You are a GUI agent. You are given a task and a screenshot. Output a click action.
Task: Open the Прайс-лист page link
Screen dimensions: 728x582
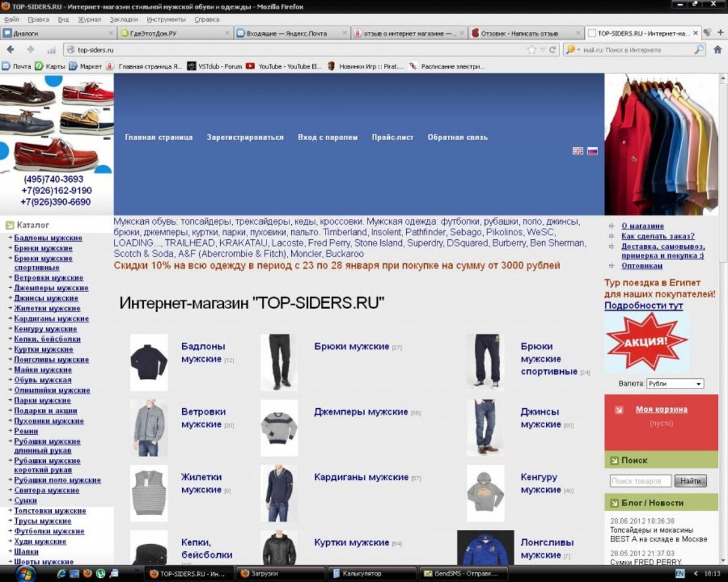pos(392,137)
